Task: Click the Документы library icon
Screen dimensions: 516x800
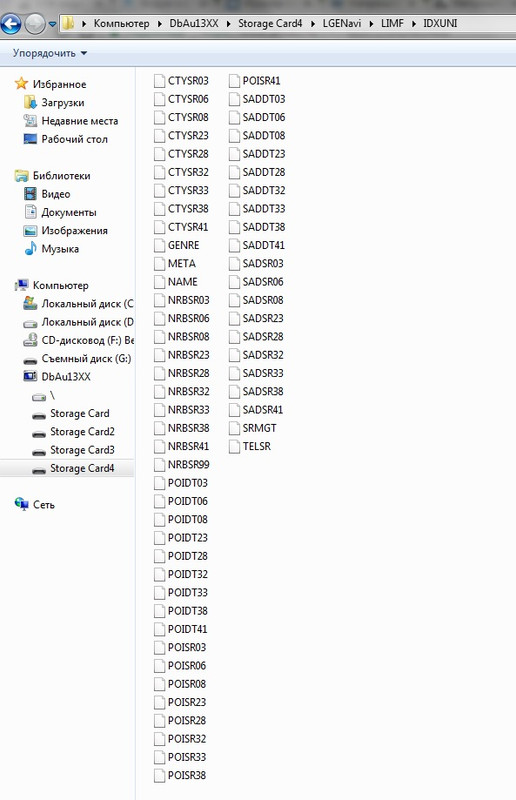Action: pyautogui.click(x=30, y=212)
